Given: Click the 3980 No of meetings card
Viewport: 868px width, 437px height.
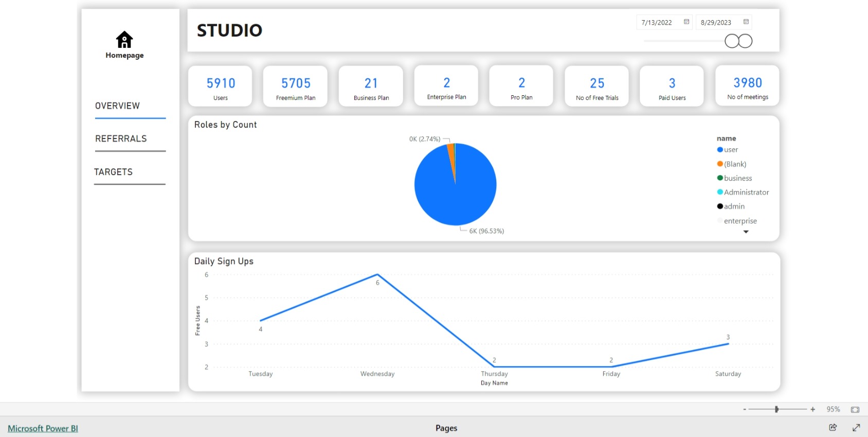Looking at the screenshot, I should 748,85.
